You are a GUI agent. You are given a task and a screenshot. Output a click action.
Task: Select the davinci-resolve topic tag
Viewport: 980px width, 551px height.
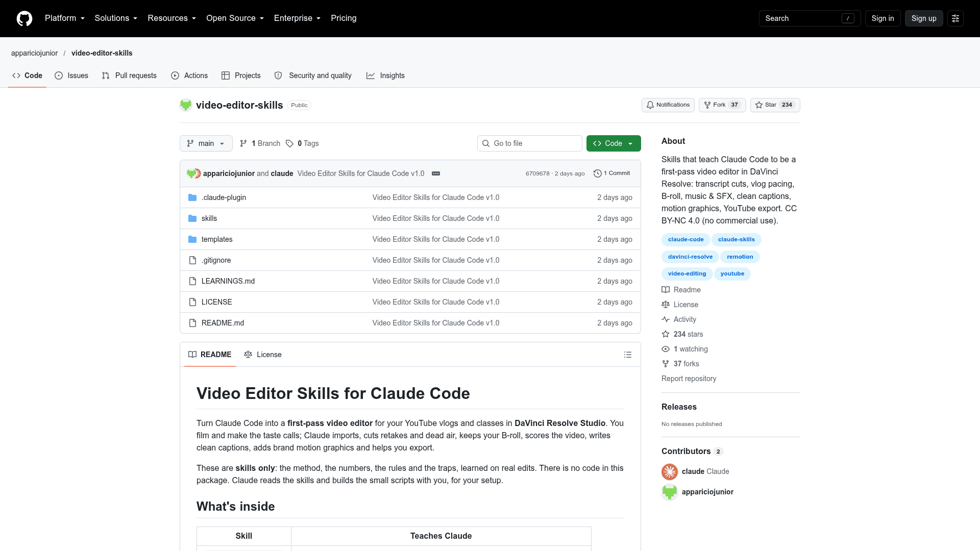690,257
